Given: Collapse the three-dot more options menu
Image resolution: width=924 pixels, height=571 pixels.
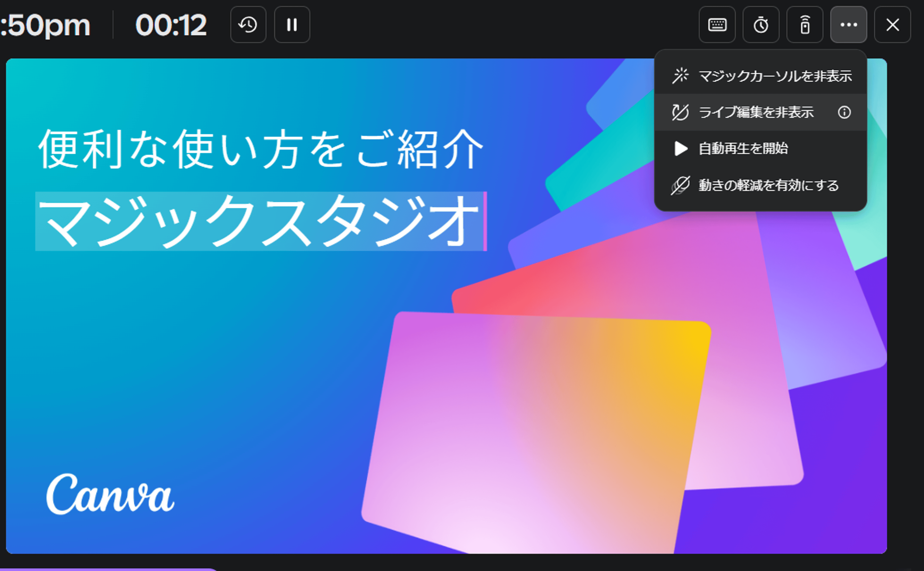Looking at the screenshot, I should click(849, 25).
